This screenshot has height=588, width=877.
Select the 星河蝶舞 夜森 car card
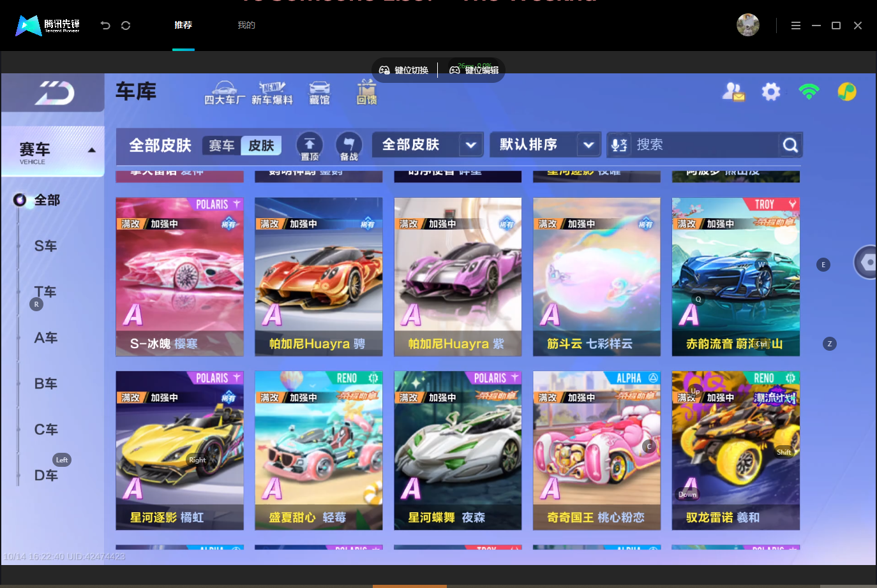(x=458, y=450)
